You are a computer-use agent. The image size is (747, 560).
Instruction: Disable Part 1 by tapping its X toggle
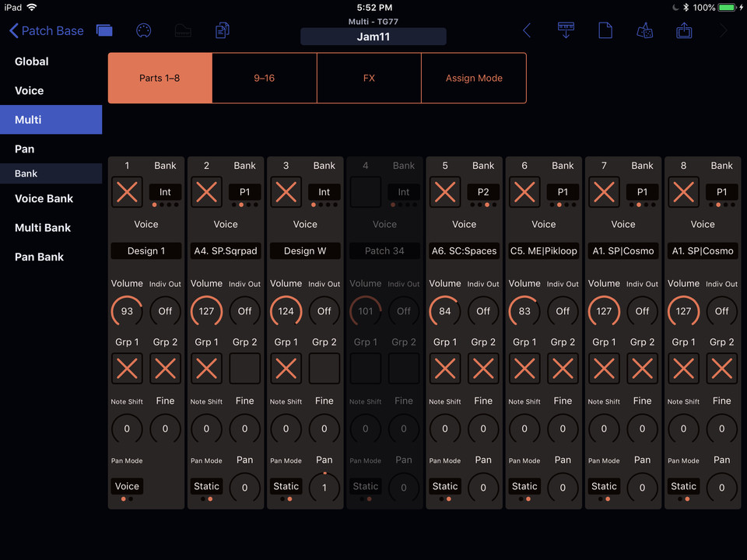pyautogui.click(x=127, y=191)
